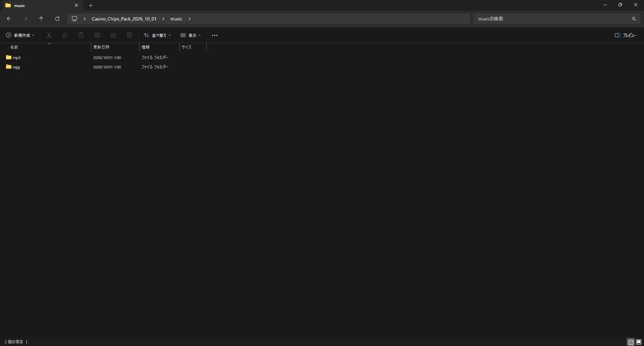The height and width of the screenshot is (346, 644).
Task: Go forward with the right arrow button
Action: pyautogui.click(x=25, y=18)
